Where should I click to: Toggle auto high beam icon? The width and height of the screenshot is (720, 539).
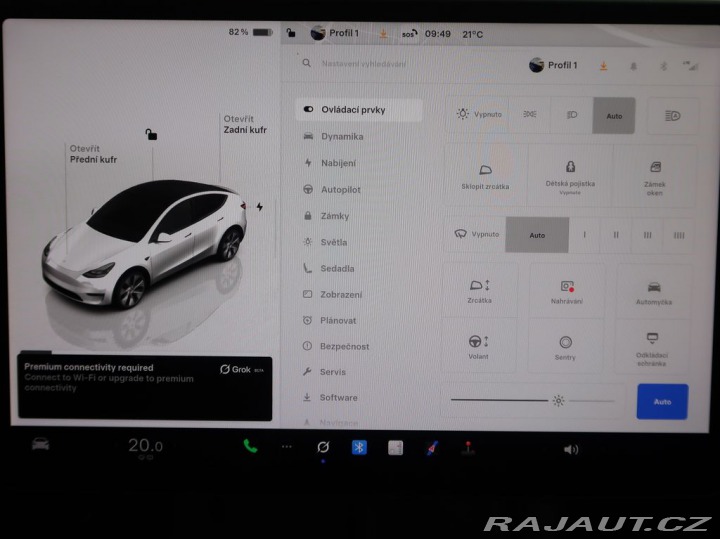click(673, 116)
